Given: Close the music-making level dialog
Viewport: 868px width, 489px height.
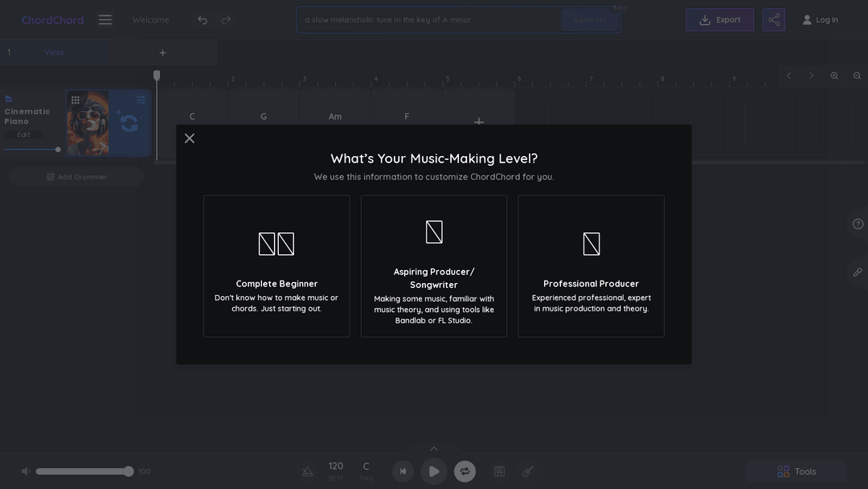Looking at the screenshot, I should point(190,138).
